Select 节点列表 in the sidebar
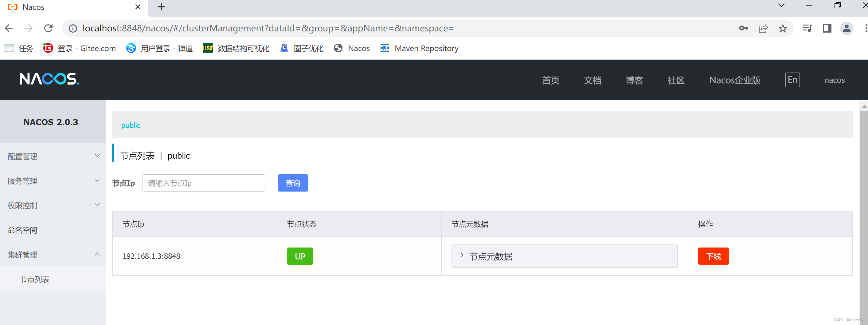Viewport: 868px width, 325px height. coord(53,279)
